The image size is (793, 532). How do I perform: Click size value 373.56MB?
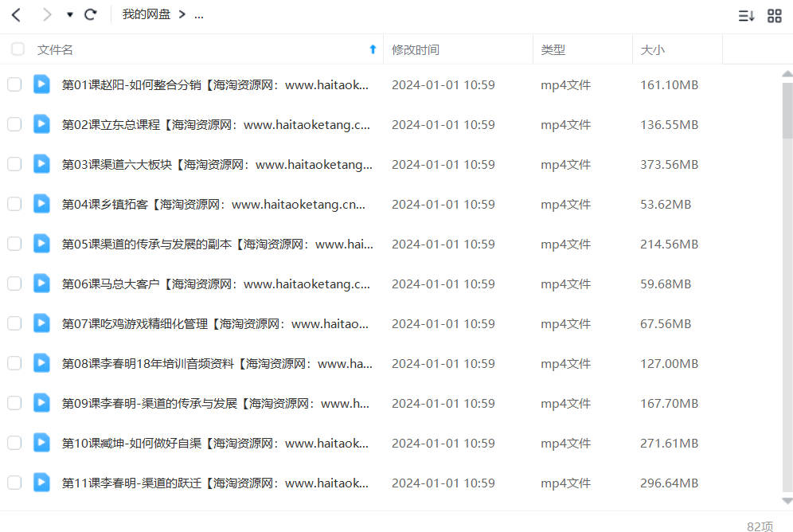(669, 165)
